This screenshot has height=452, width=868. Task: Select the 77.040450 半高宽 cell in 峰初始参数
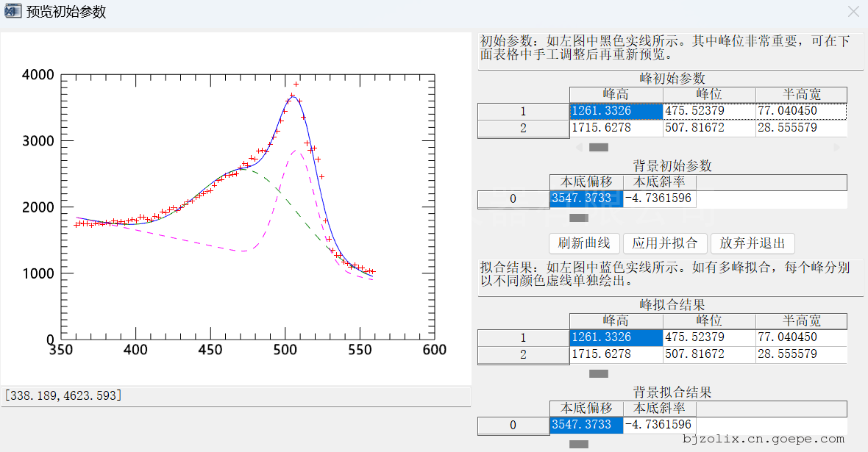point(800,111)
